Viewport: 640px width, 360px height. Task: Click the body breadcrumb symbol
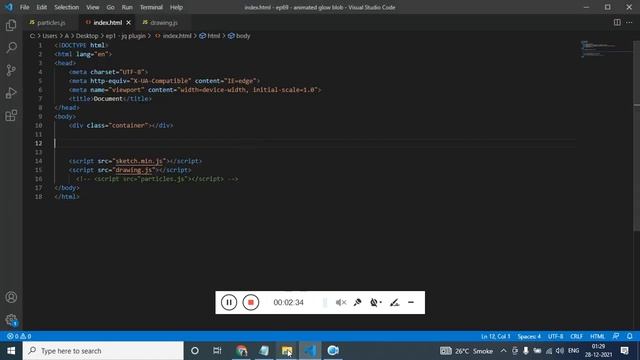[239, 36]
